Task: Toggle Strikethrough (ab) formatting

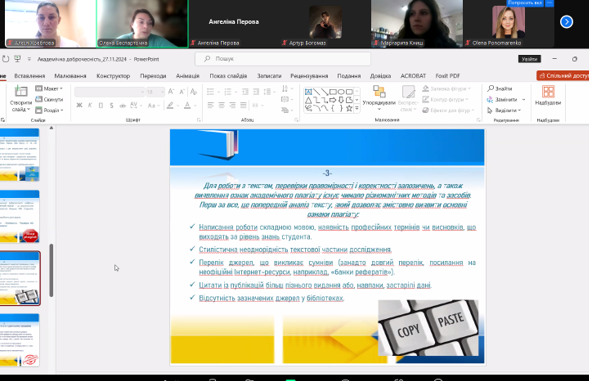Action: (122, 106)
